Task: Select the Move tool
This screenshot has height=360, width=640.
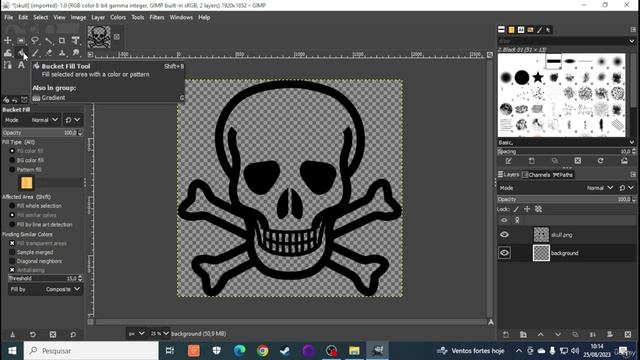Action: (x=8, y=40)
